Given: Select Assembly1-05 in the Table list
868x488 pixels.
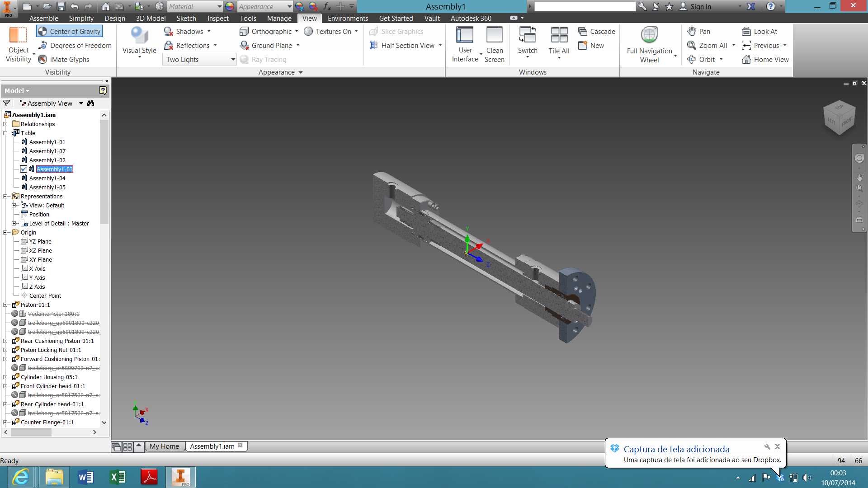Looking at the screenshot, I should (47, 187).
